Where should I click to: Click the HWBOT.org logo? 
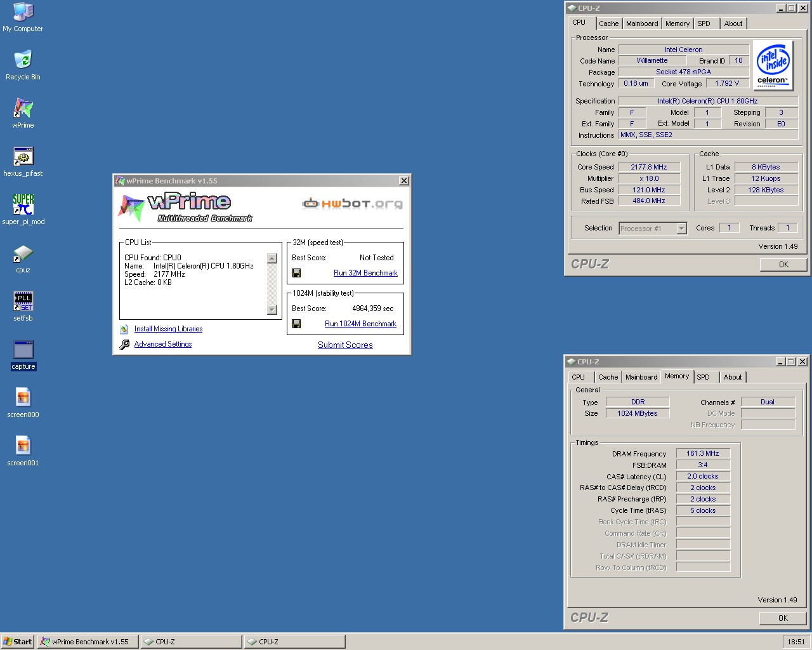tap(352, 204)
